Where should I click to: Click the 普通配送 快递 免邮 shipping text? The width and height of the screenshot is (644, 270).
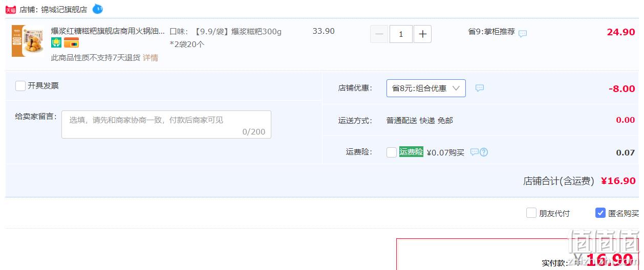(419, 121)
